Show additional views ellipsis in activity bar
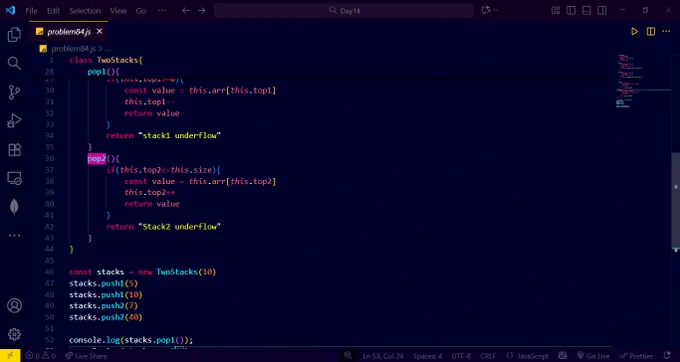This screenshot has width=680, height=362. point(14,235)
